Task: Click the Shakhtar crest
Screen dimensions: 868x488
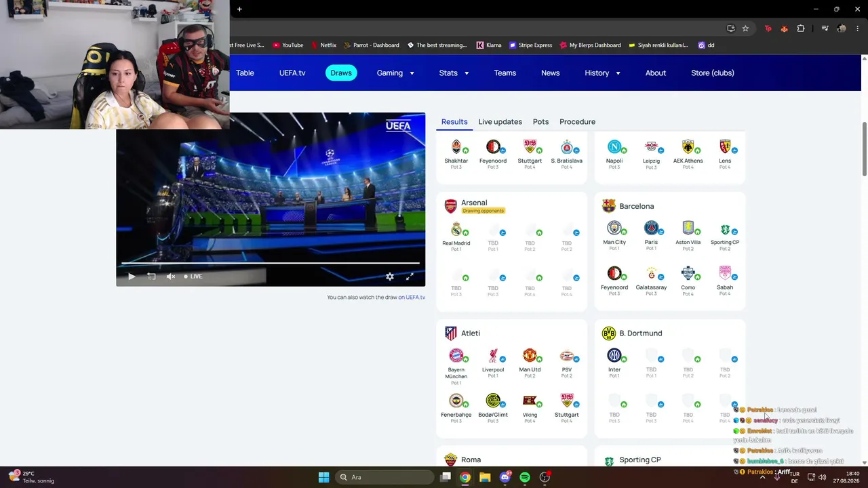Action: tap(456, 146)
